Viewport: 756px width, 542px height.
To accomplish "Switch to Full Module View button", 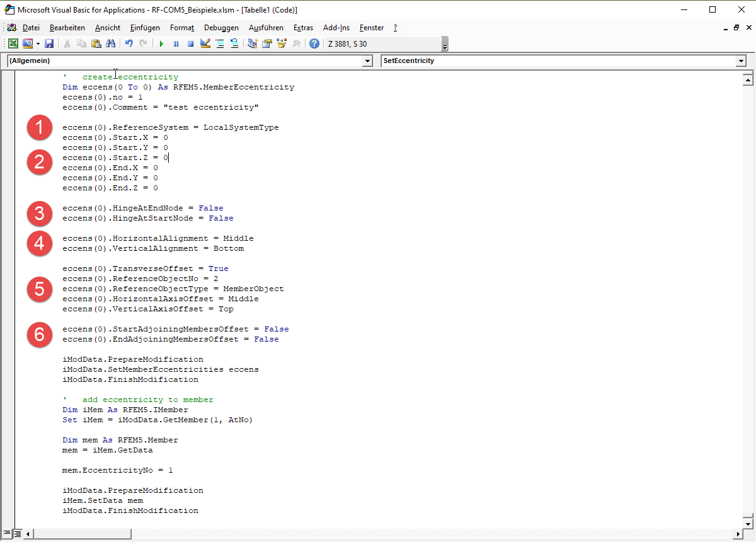I will coord(18,534).
